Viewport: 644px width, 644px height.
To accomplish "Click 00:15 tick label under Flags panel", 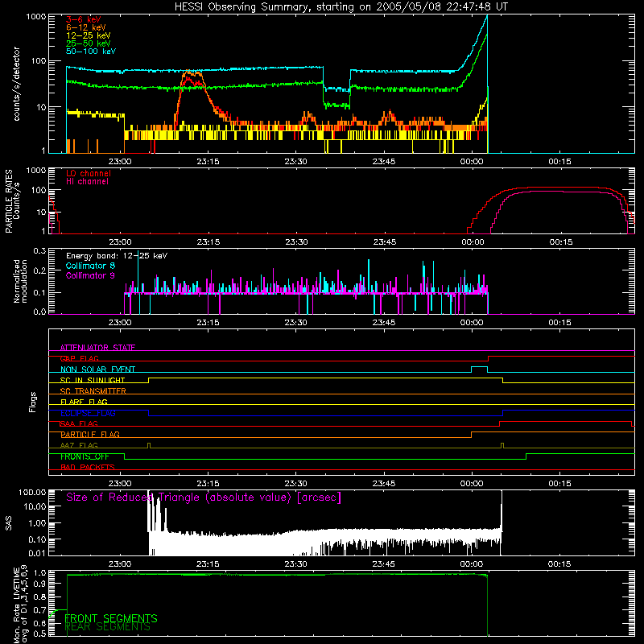I will point(559,484).
